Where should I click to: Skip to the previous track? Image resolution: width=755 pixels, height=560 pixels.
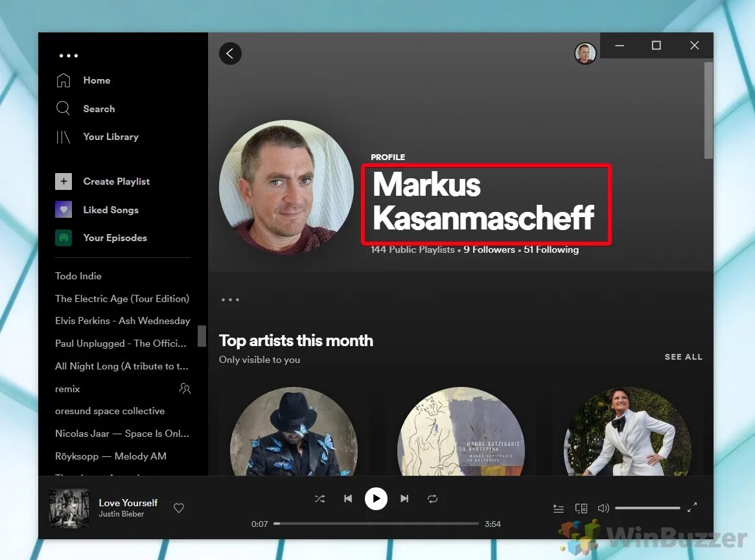348,499
